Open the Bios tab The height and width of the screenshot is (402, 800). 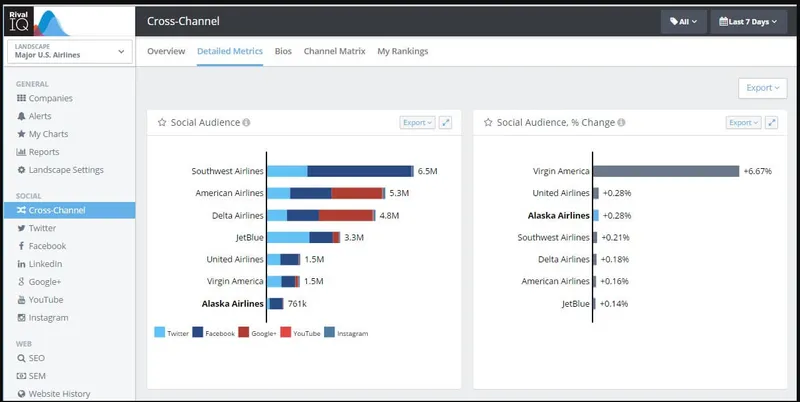click(x=283, y=51)
